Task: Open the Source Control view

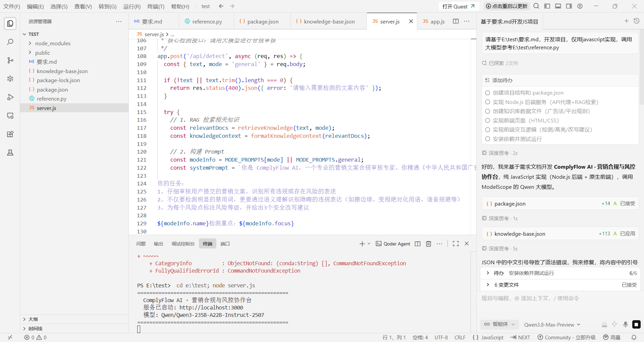Action: point(10,60)
